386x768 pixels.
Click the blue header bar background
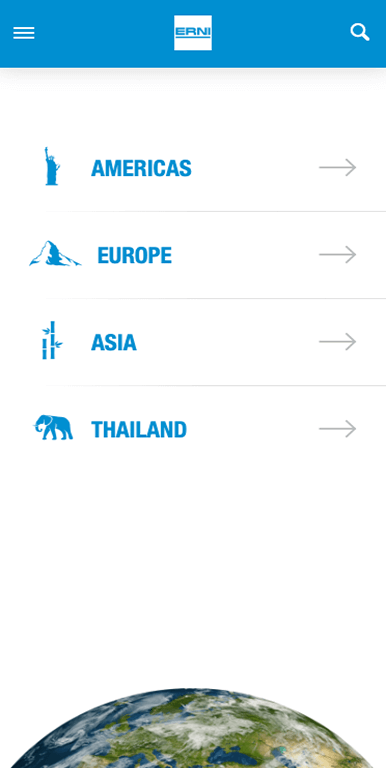(98, 33)
